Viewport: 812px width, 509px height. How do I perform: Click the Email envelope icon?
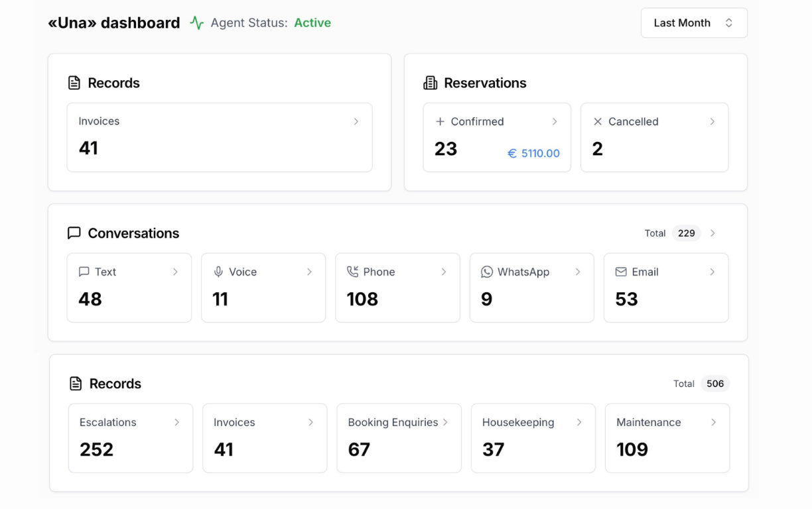[621, 272]
